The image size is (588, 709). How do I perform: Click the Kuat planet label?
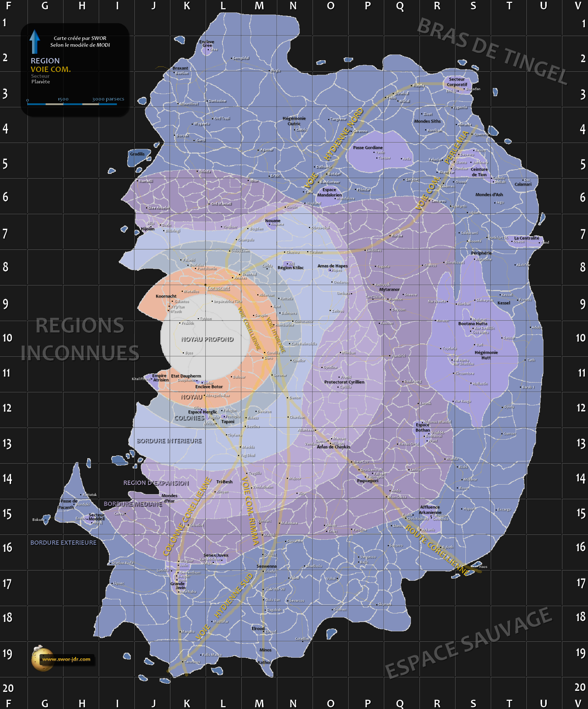pyautogui.click(x=277, y=306)
